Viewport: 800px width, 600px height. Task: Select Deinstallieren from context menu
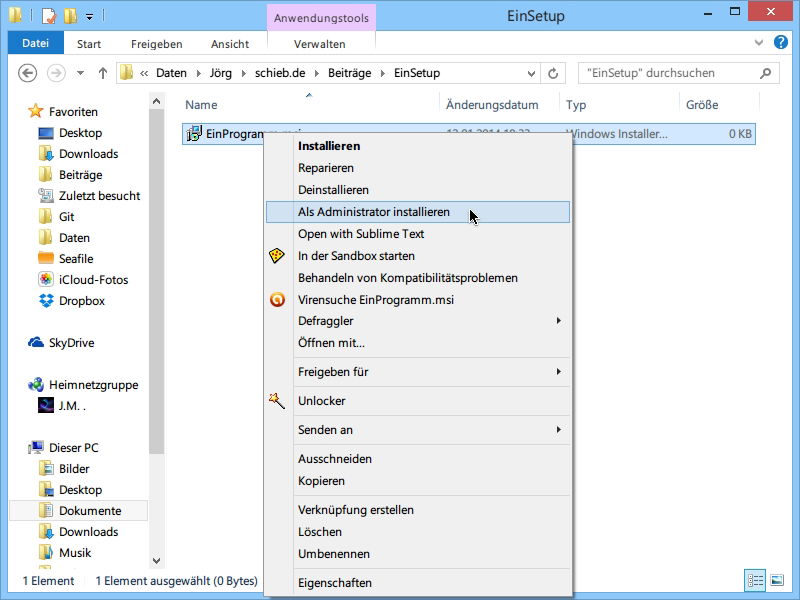(418, 190)
